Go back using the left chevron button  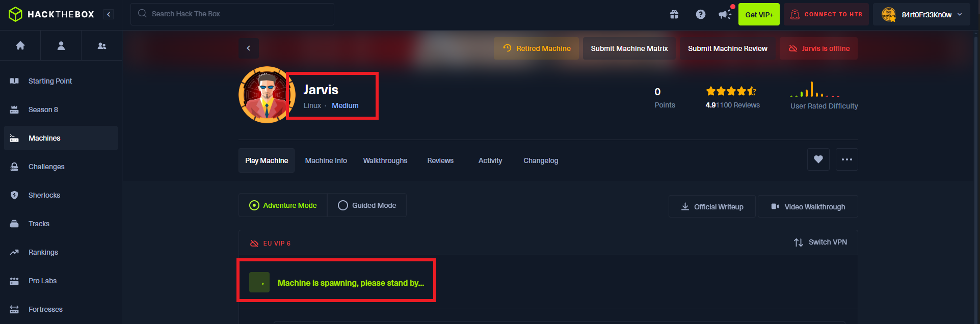[x=249, y=48]
